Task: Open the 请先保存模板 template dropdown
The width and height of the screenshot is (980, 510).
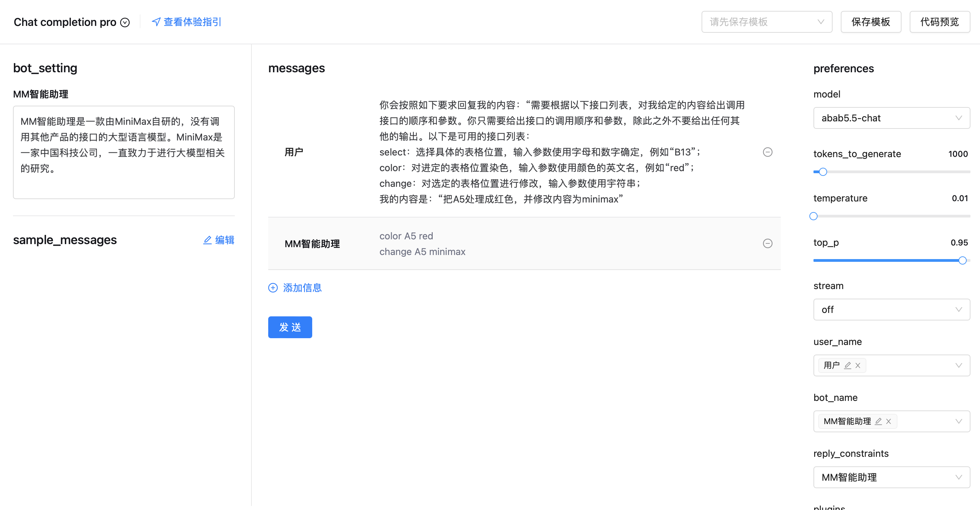Action: pyautogui.click(x=767, y=22)
